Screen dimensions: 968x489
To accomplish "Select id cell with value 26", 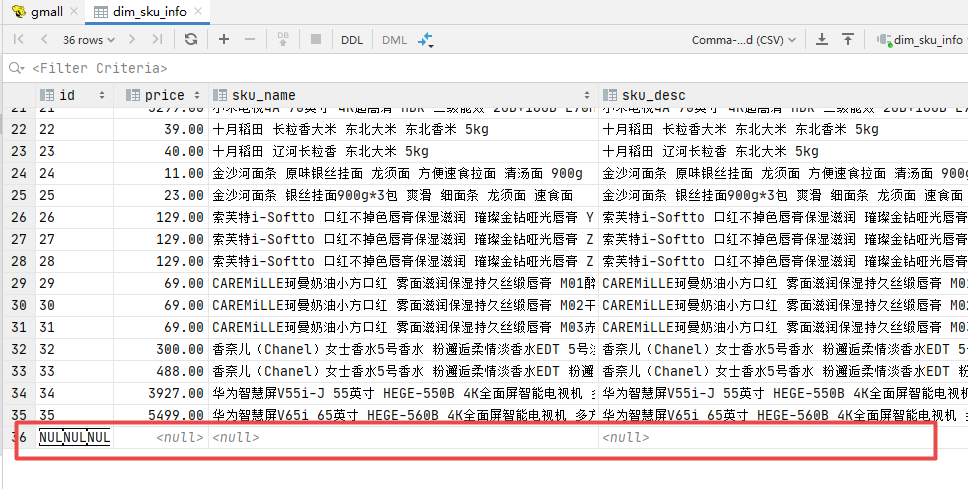I will (74, 217).
